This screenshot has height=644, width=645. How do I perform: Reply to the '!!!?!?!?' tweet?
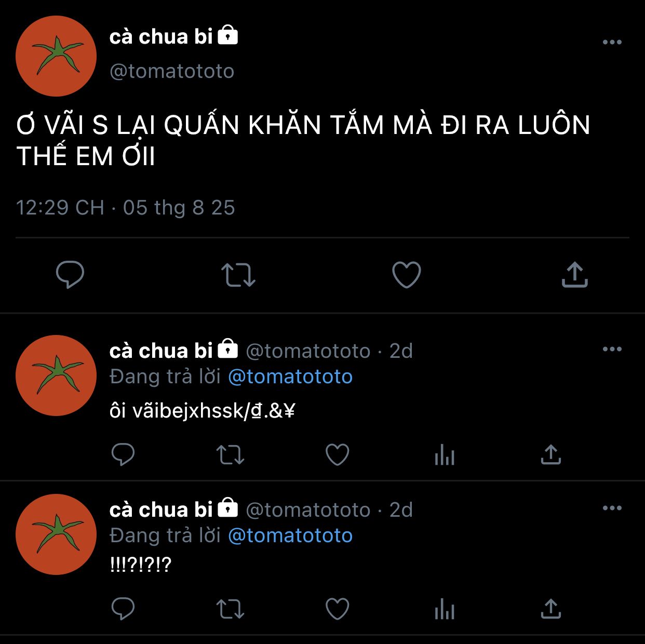123,609
